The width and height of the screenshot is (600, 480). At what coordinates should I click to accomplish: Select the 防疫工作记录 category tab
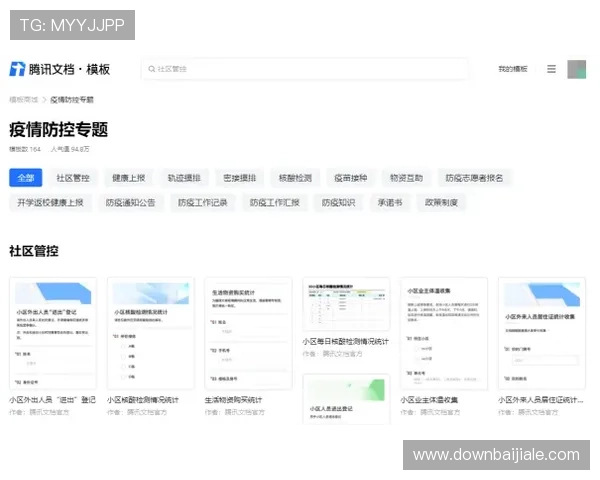tap(202, 202)
